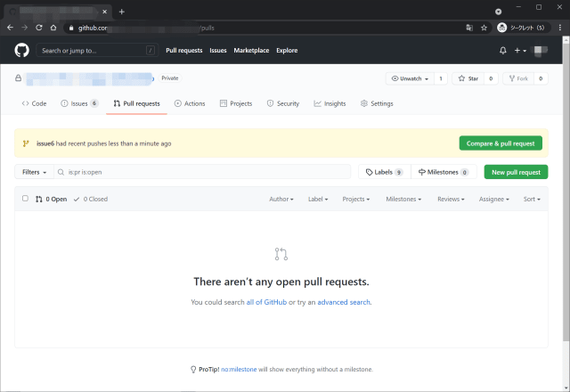The image size is (570, 392).
Task: Follow the all of GitHub link
Action: click(266, 302)
